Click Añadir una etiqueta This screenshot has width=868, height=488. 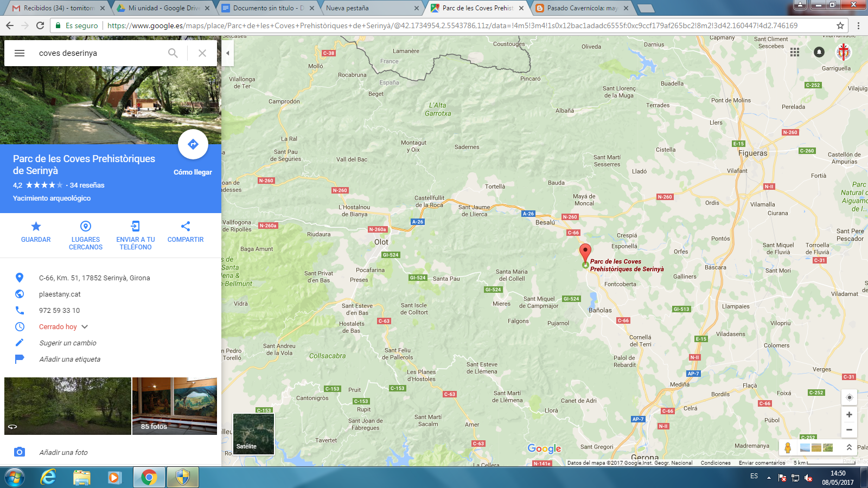coord(69,359)
